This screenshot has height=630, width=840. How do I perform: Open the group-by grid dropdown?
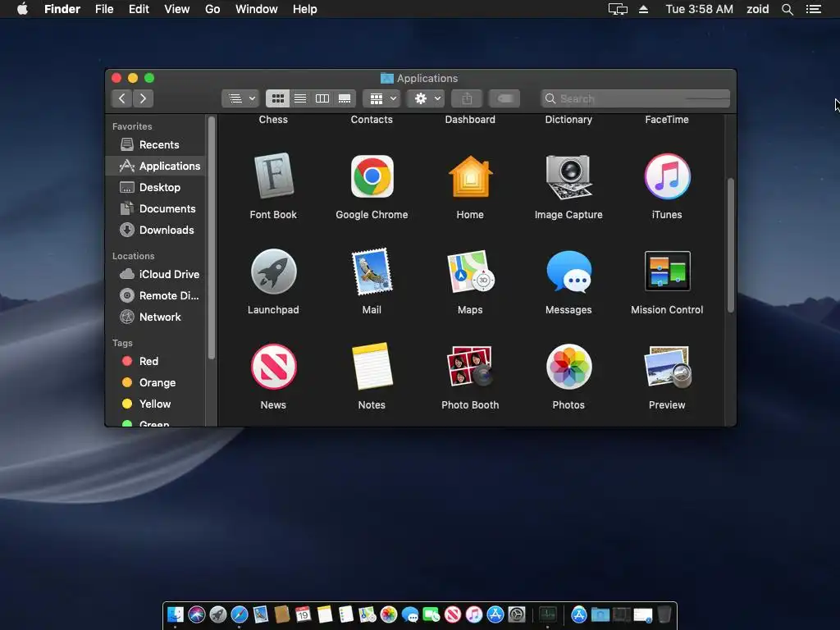pos(381,98)
